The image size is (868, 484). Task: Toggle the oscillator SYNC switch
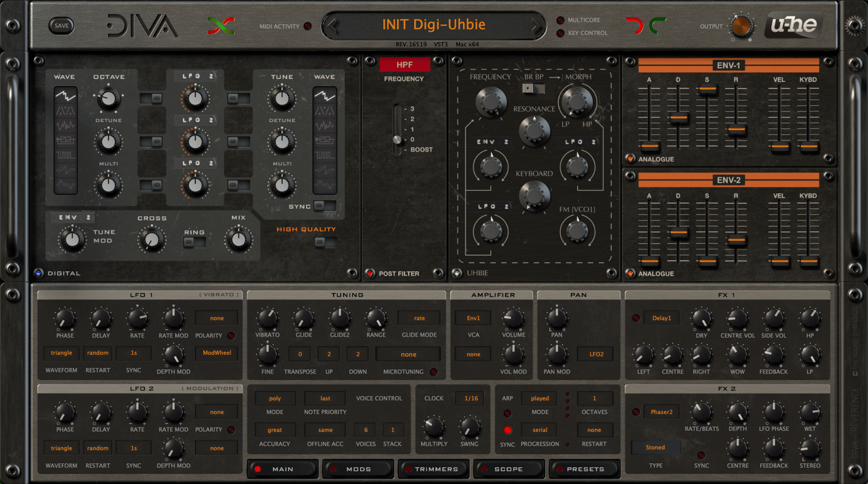point(325,206)
